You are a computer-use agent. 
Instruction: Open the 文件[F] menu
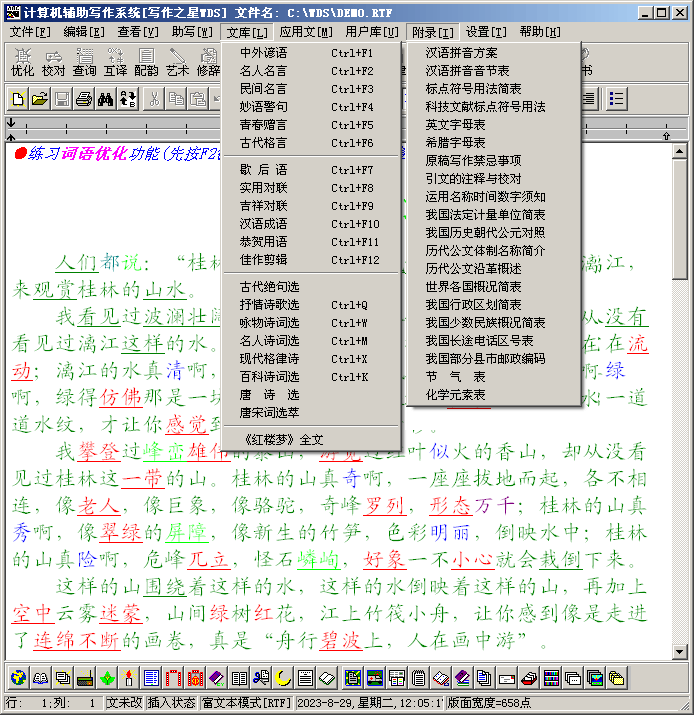tap(30, 32)
